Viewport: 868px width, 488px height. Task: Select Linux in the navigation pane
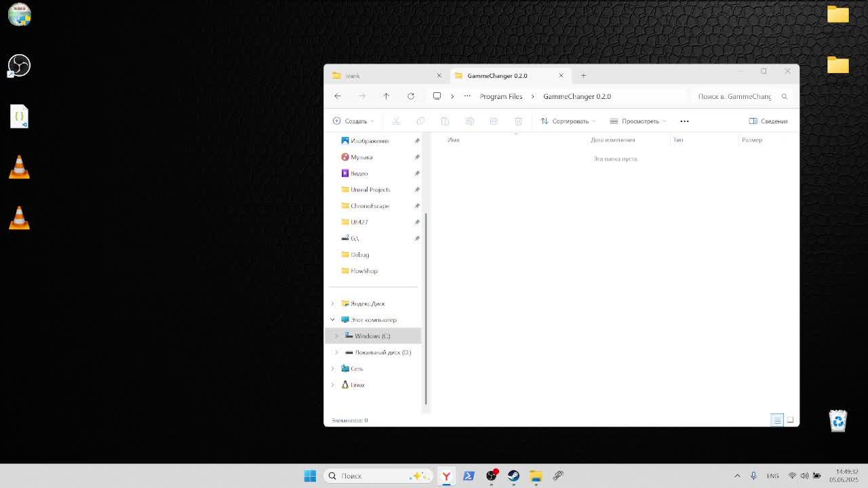pos(357,385)
